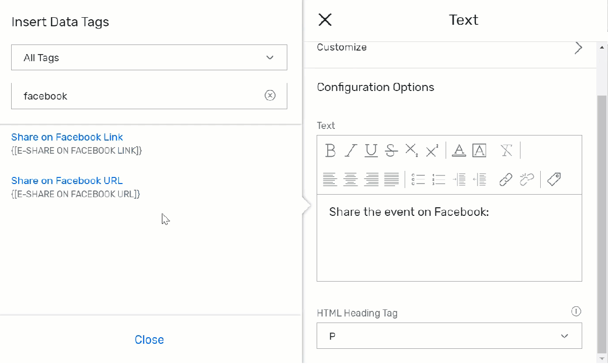This screenshot has height=364, width=608.
Task: Insert a numbered list
Action: click(x=438, y=179)
